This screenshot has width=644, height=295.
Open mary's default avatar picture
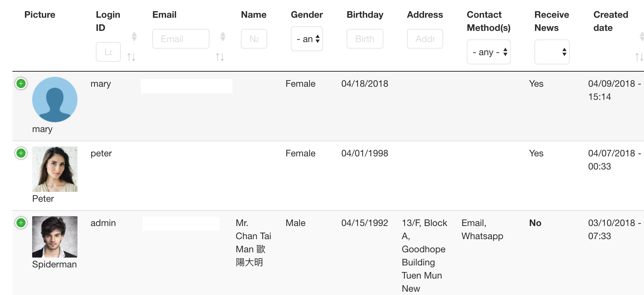[55, 100]
